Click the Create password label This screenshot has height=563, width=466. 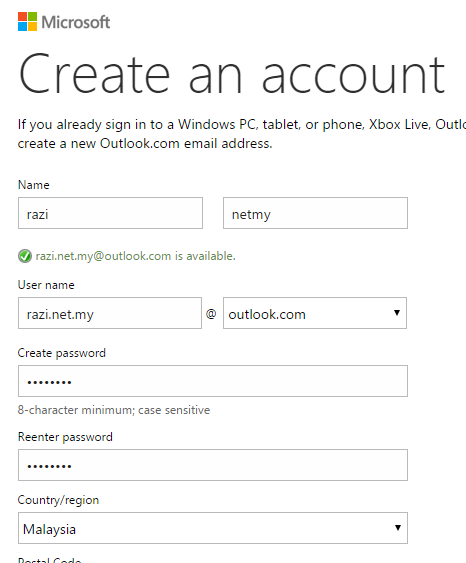pyautogui.click(x=62, y=353)
